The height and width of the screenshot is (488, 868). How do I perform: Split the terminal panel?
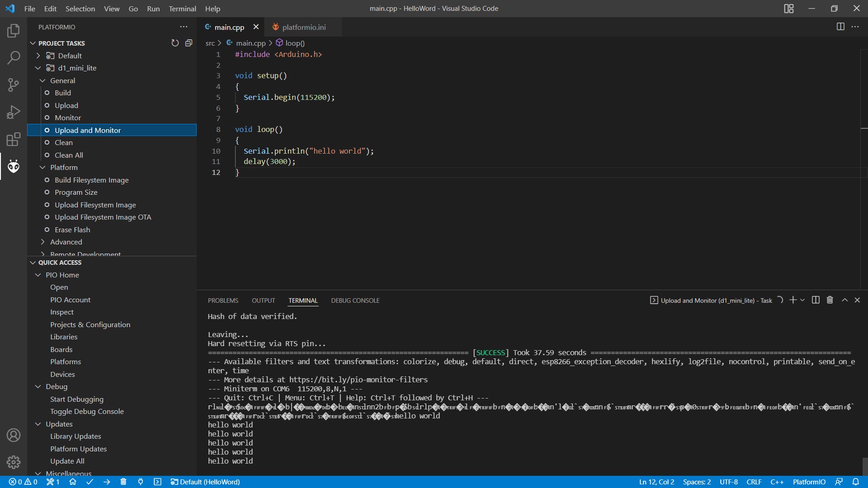pyautogui.click(x=816, y=300)
